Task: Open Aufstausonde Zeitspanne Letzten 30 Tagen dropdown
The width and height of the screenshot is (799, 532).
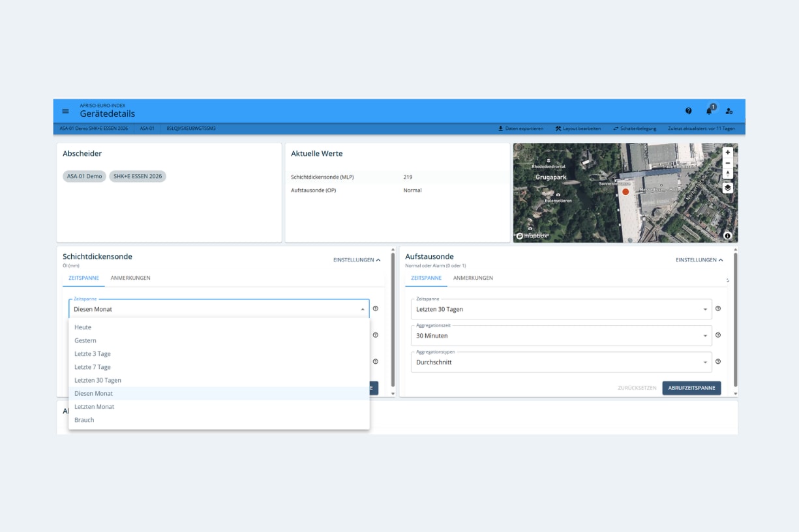Action: point(562,309)
